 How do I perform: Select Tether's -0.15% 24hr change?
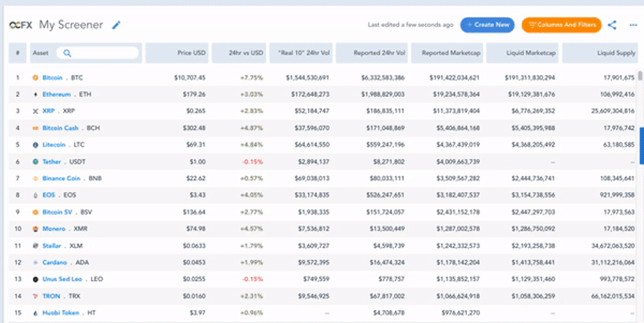tap(253, 162)
